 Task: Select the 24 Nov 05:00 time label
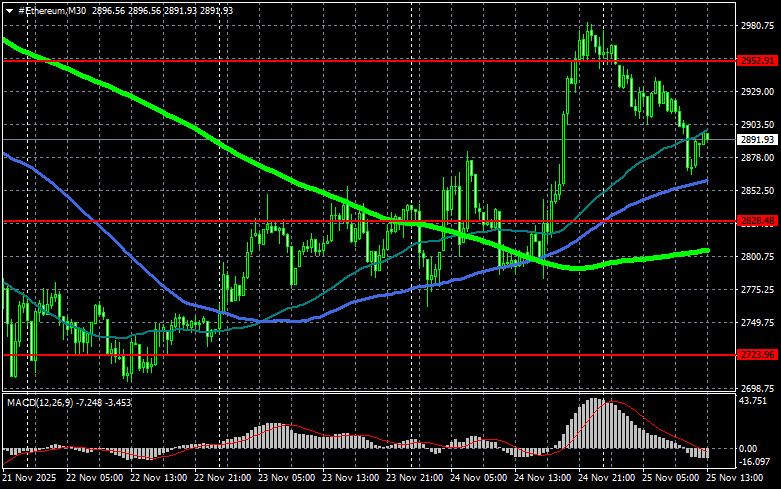tap(479, 478)
